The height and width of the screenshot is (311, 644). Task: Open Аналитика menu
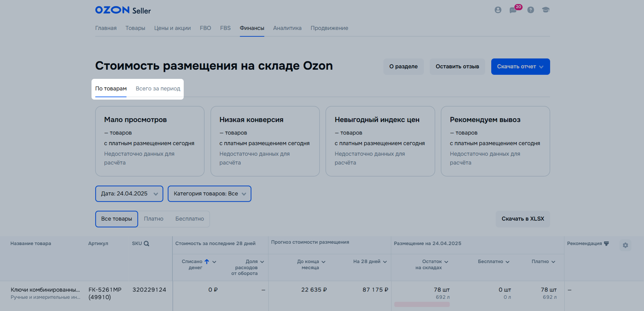pyautogui.click(x=287, y=28)
